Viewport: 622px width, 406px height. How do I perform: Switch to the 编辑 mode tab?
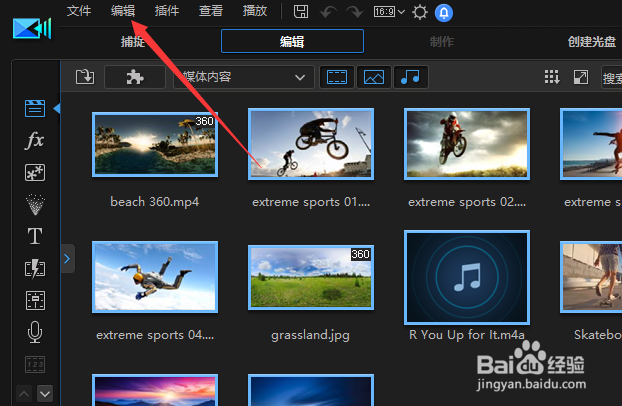tap(292, 41)
